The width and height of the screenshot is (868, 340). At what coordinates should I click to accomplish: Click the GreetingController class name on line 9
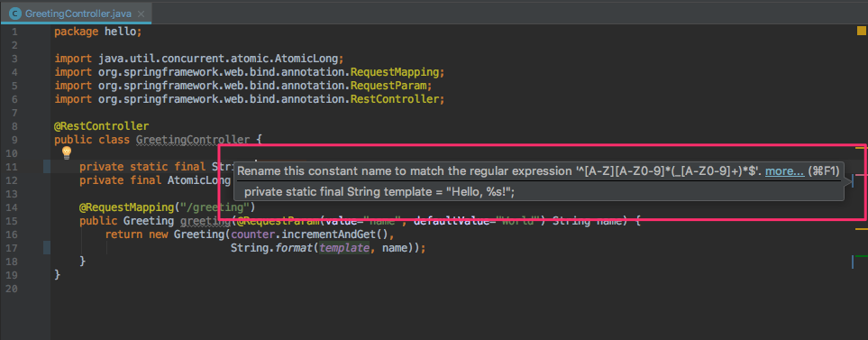[193, 140]
